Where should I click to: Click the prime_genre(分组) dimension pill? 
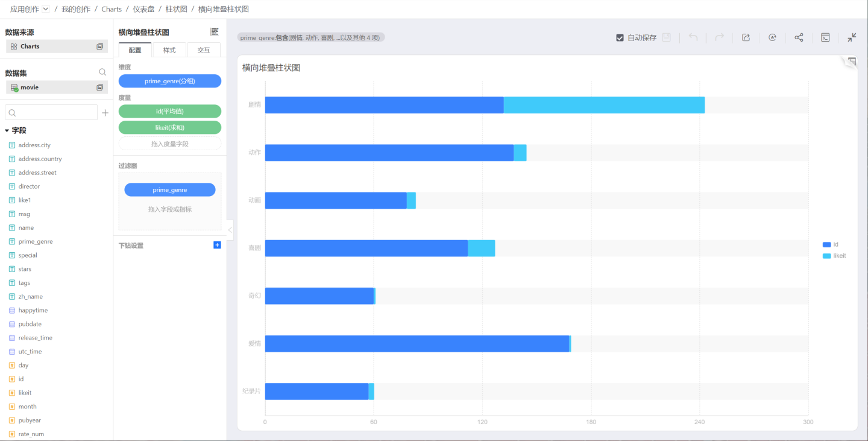(x=170, y=81)
